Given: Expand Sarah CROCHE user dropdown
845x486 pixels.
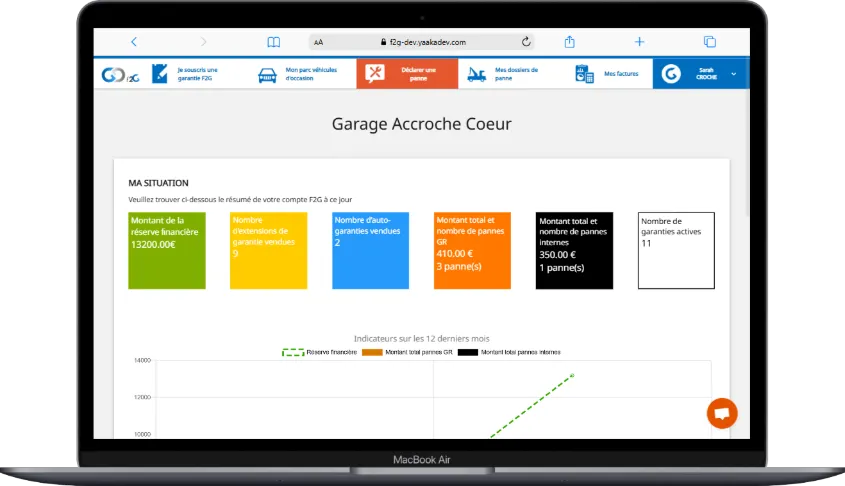Looking at the screenshot, I should tap(733, 74).
